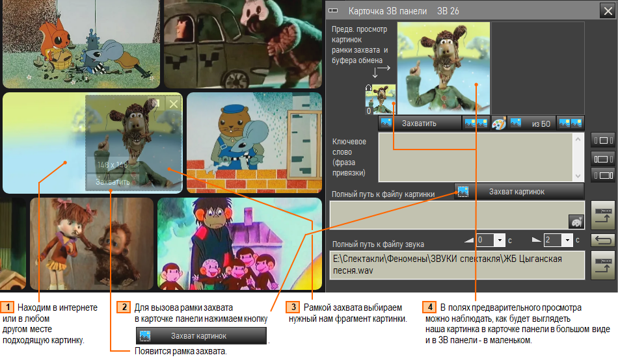
Task: Open the monkey mother with babies image
Action: click(x=239, y=244)
